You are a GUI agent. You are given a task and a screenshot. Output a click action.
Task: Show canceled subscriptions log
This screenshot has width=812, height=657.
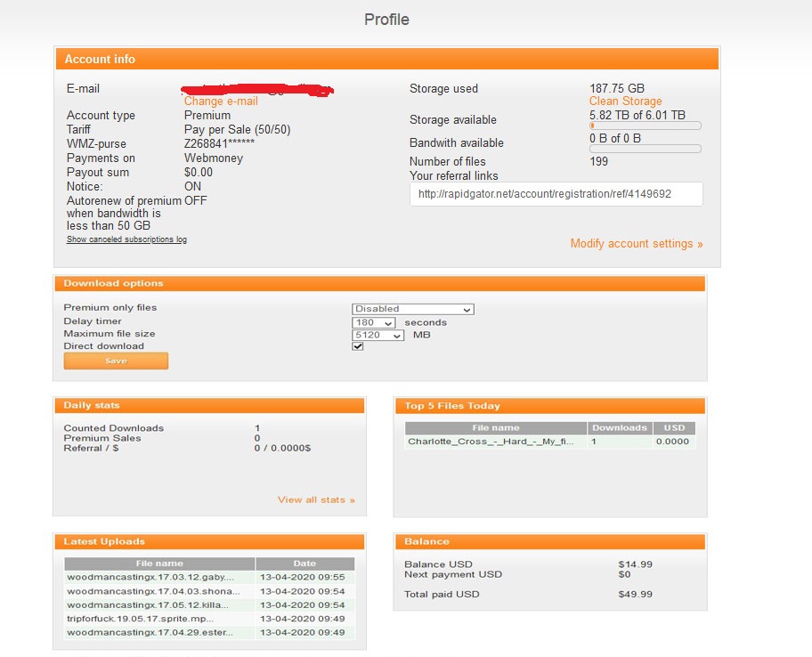click(126, 239)
